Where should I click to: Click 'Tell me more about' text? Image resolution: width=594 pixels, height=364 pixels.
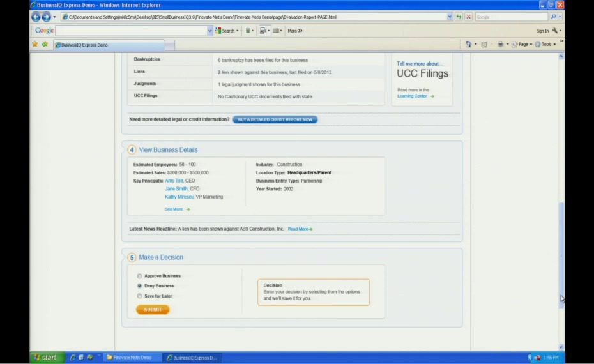(418, 64)
